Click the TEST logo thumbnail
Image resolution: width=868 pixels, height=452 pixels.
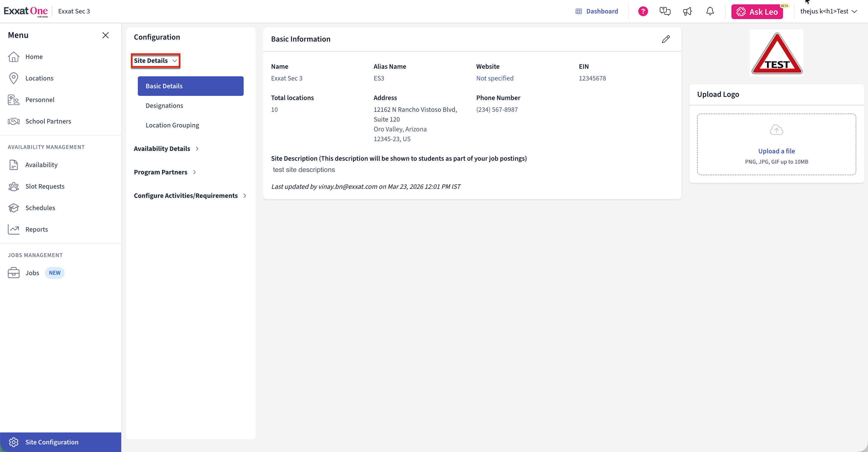tap(776, 53)
